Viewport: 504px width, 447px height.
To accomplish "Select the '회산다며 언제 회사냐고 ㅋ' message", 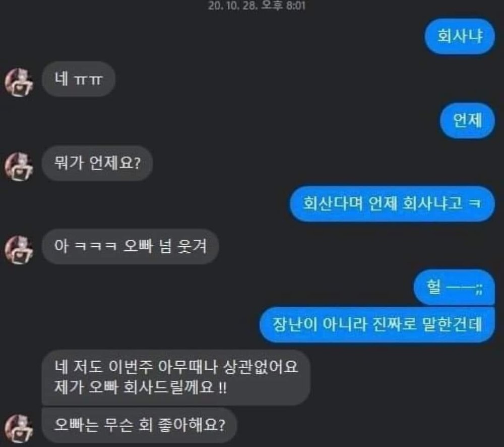I will 392,204.
